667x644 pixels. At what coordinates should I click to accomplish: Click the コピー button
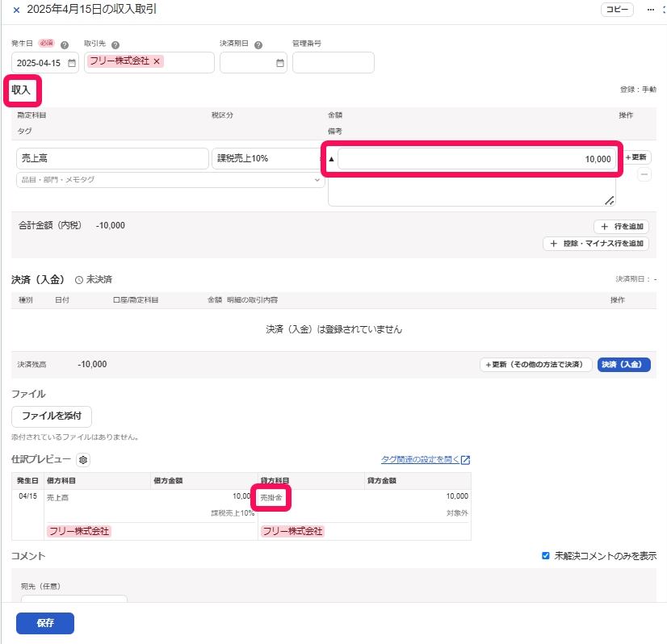[617, 10]
